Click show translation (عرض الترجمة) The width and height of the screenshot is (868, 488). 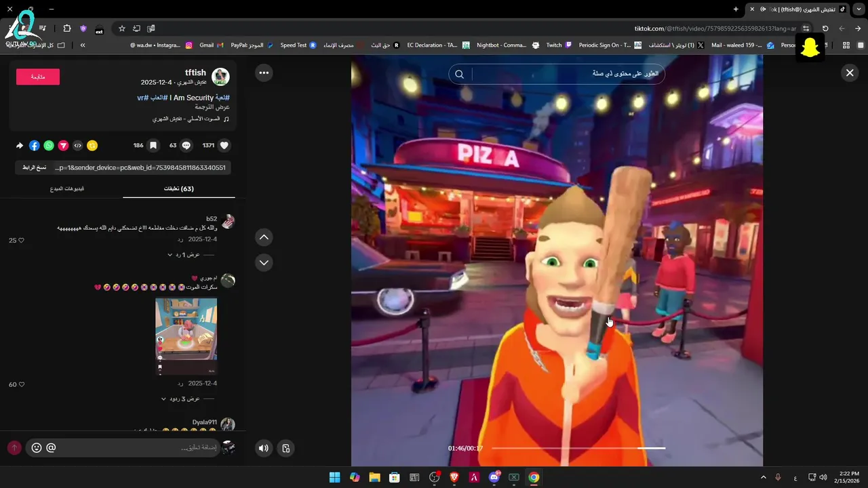(x=212, y=107)
